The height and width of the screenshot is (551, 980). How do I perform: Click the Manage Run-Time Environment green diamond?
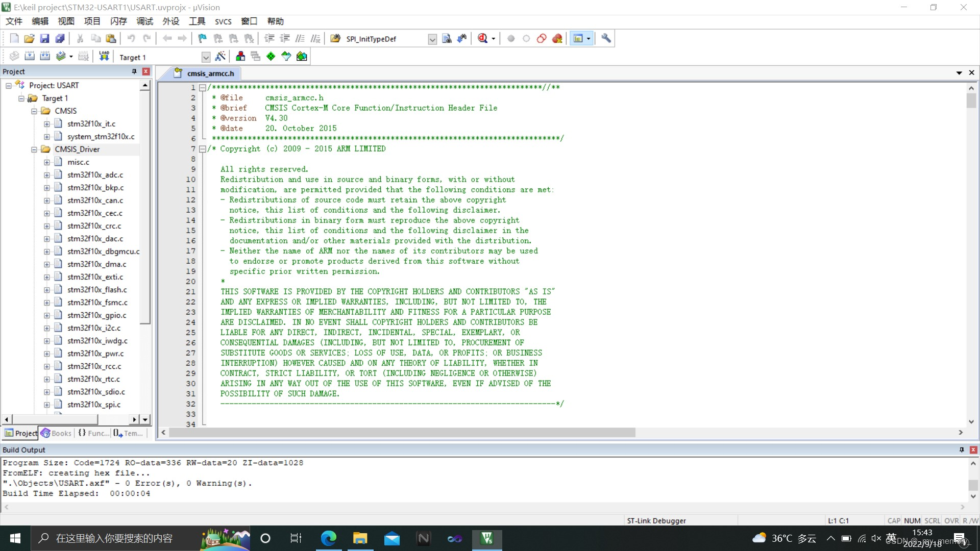271,56
